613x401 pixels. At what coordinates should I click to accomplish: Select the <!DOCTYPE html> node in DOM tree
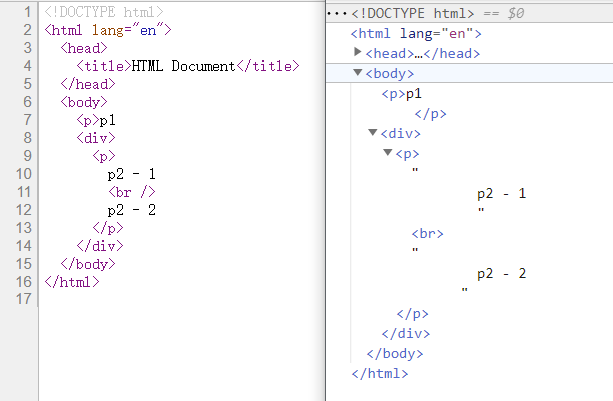coord(412,13)
